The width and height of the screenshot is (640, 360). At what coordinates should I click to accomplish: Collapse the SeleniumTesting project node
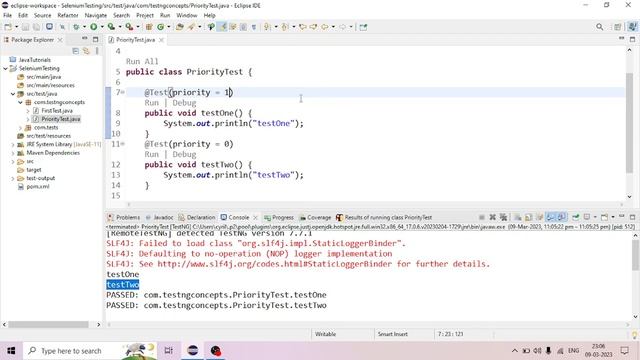click(x=6, y=69)
